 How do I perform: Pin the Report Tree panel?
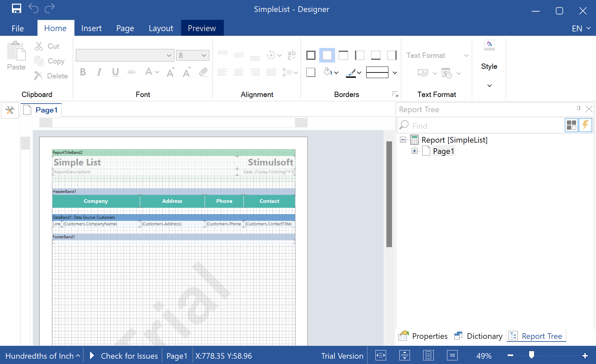tap(578, 109)
